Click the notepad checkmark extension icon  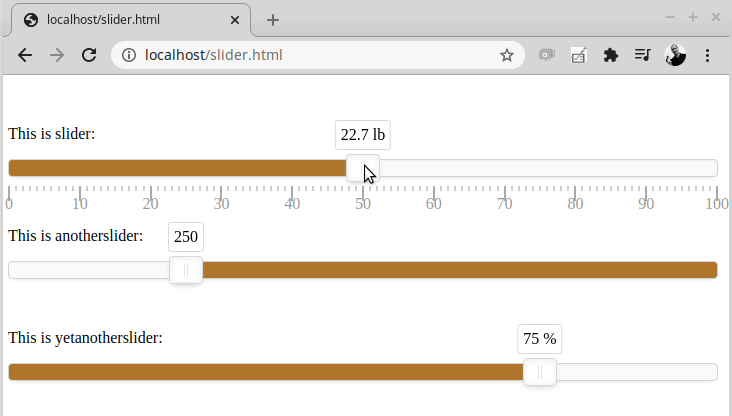point(578,55)
